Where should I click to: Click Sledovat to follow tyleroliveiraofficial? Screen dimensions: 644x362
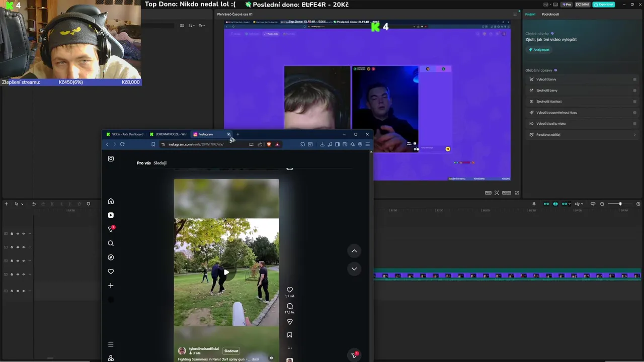[231, 351]
